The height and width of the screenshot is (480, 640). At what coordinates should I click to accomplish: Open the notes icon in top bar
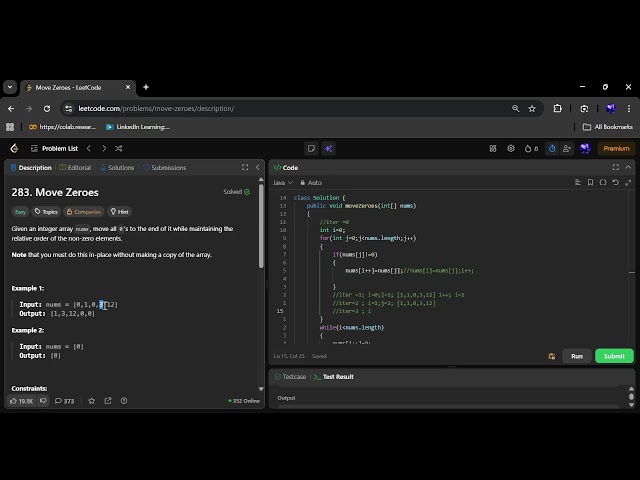311,149
